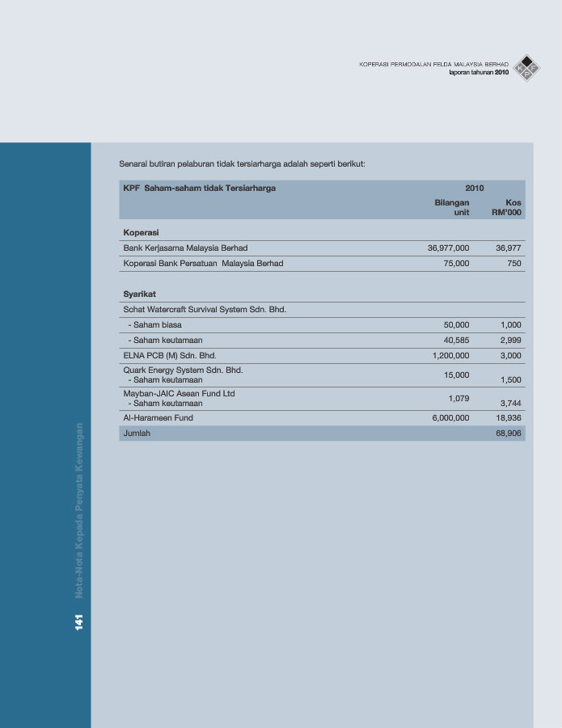Click the 'Kos RM'000' column header
The image size is (562, 728).
(507, 207)
